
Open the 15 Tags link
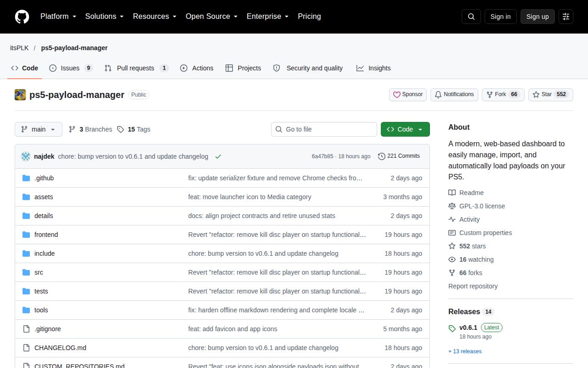pos(134,129)
